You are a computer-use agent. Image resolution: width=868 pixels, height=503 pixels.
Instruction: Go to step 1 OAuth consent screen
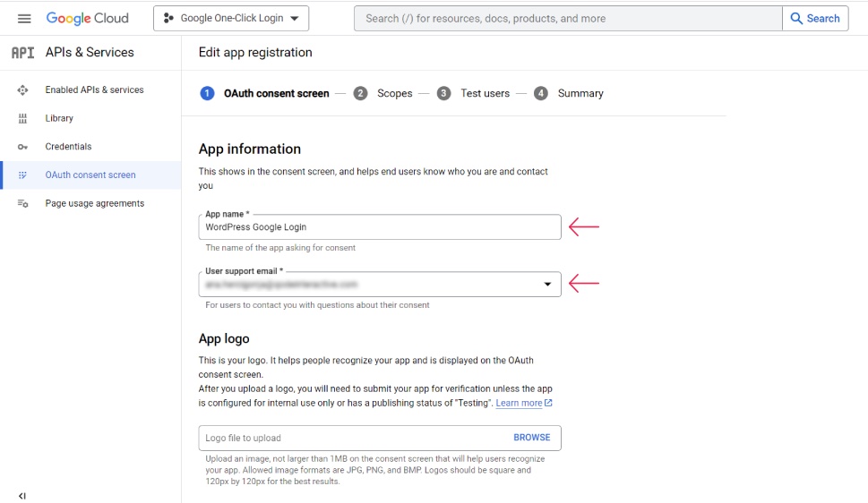[x=264, y=93]
